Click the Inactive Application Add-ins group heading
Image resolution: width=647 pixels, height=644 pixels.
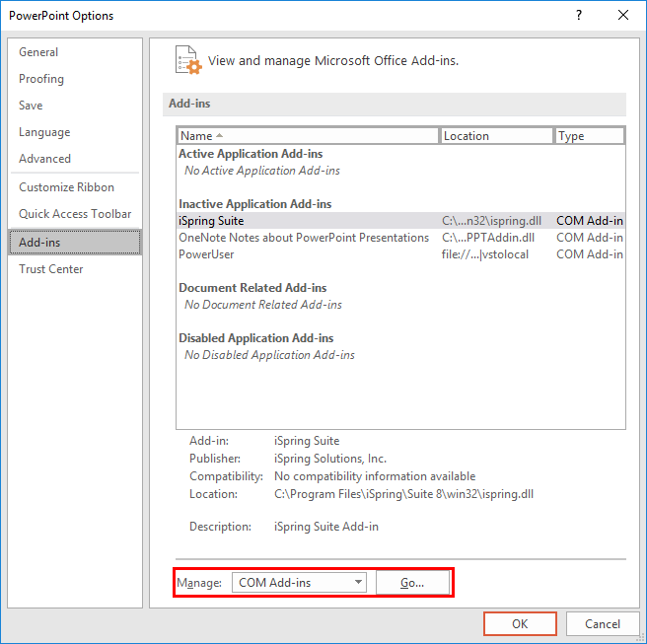(x=255, y=204)
